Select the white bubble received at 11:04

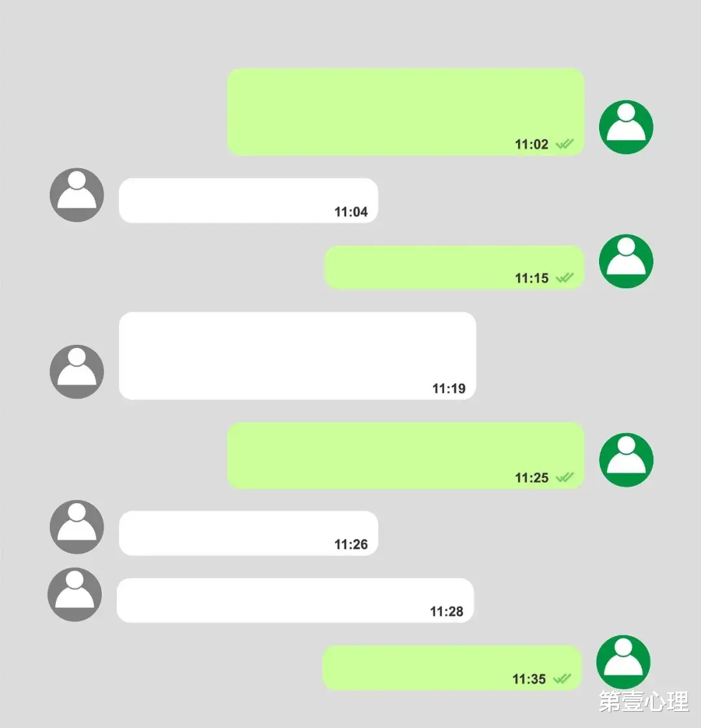[249, 201]
